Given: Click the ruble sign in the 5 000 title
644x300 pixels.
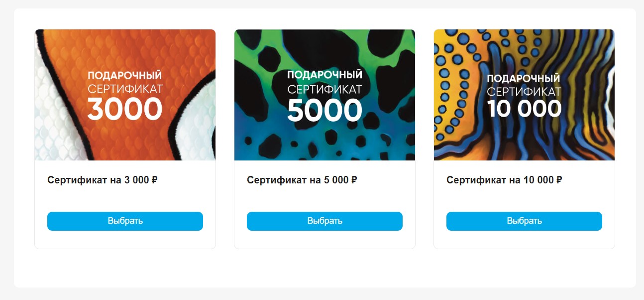Looking at the screenshot, I should click(354, 180).
